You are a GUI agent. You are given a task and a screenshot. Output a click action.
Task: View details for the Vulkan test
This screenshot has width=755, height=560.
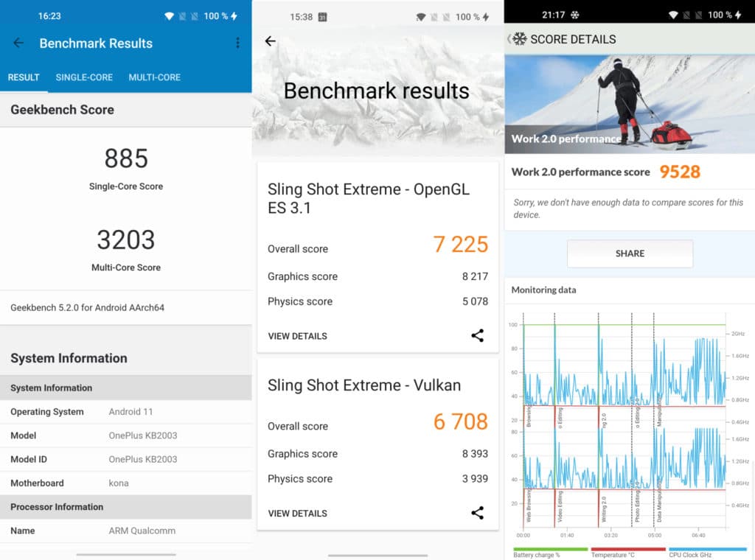(297, 513)
